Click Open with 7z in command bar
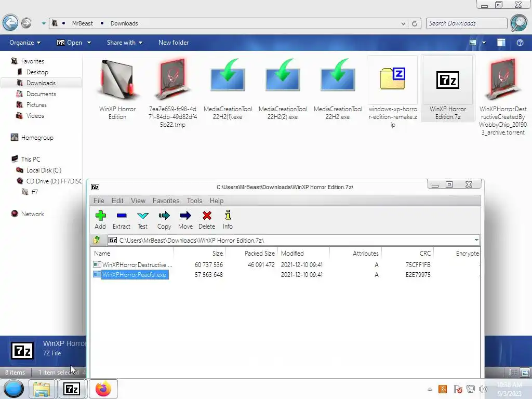This screenshot has width=532, height=399. pyautogui.click(x=70, y=43)
